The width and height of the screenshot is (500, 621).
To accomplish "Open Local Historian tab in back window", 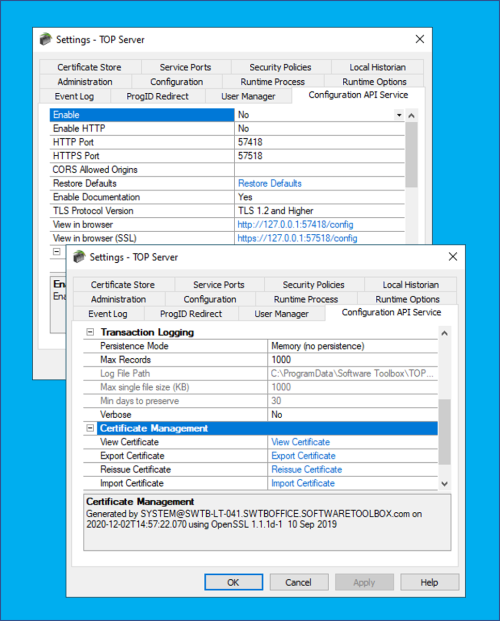I will point(377,67).
